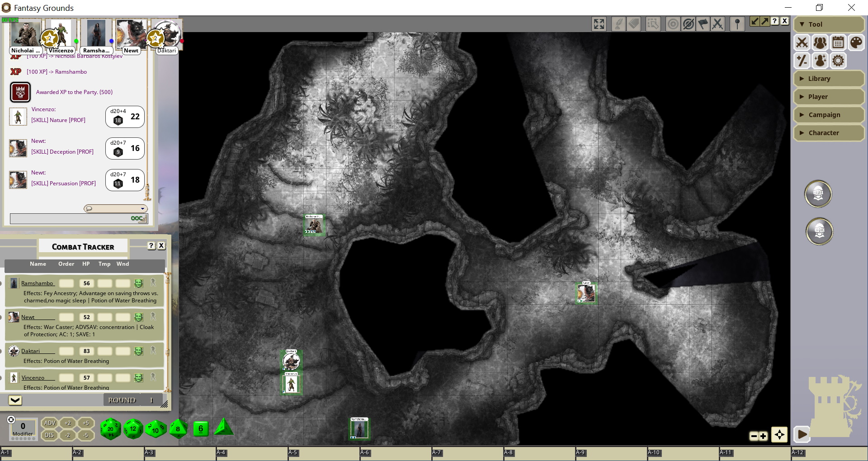Pick up the green d6 die
The image size is (868, 461).
pos(201,428)
